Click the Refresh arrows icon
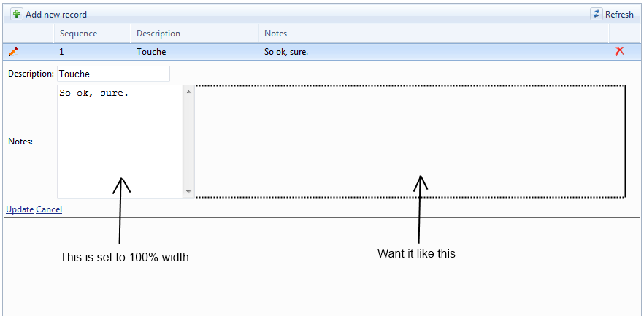The width and height of the screenshot is (644, 316). tap(597, 14)
